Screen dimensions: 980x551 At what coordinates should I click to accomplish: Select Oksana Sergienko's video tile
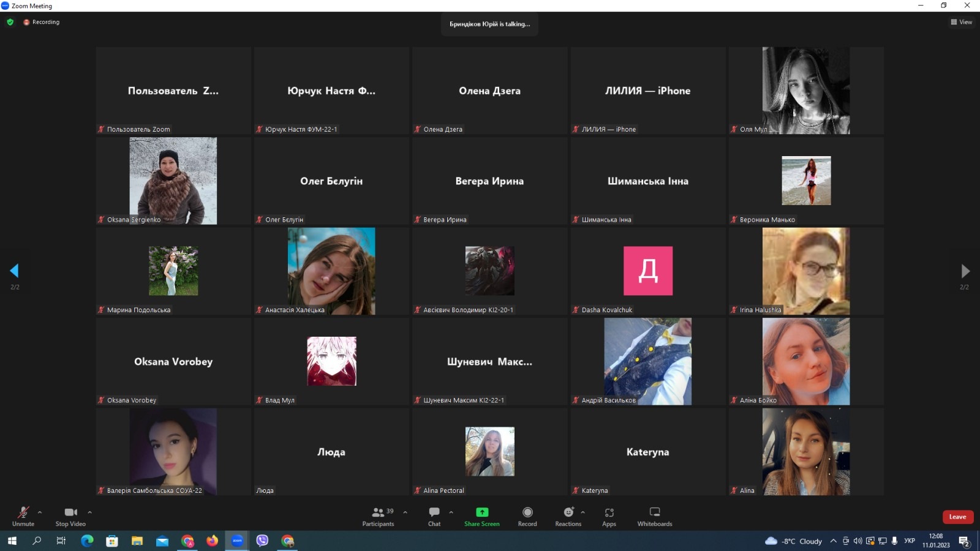click(x=173, y=181)
